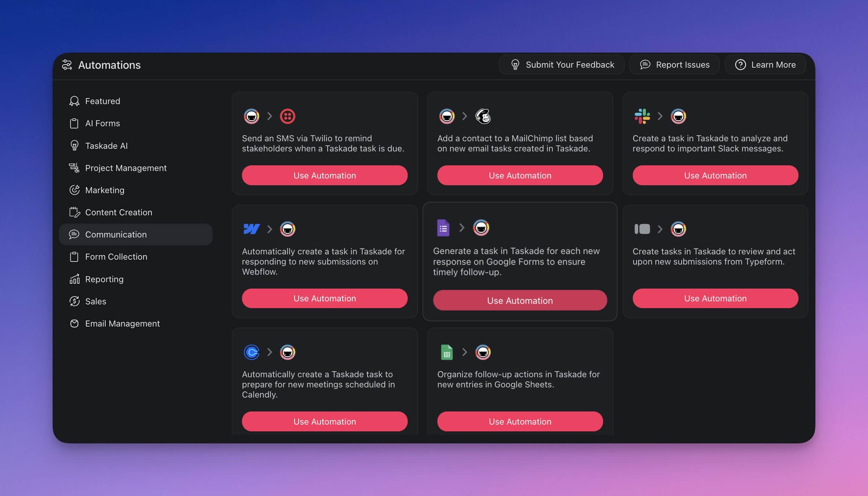868x496 pixels.
Task: Use Calendly meeting preparation automation
Action: [x=324, y=422]
